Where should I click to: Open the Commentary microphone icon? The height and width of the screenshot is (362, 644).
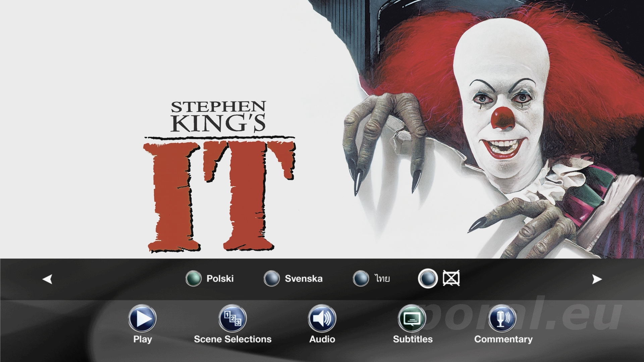click(502, 318)
